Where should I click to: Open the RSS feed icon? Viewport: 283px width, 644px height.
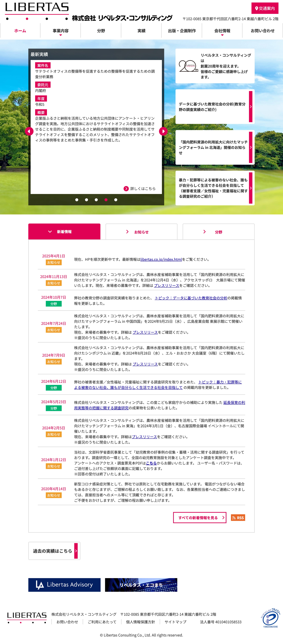[x=238, y=517]
